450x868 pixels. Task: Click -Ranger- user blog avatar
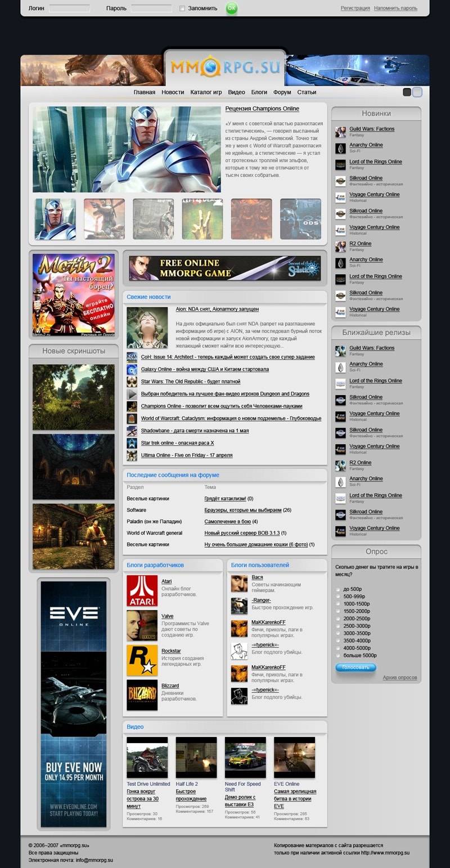click(x=240, y=606)
